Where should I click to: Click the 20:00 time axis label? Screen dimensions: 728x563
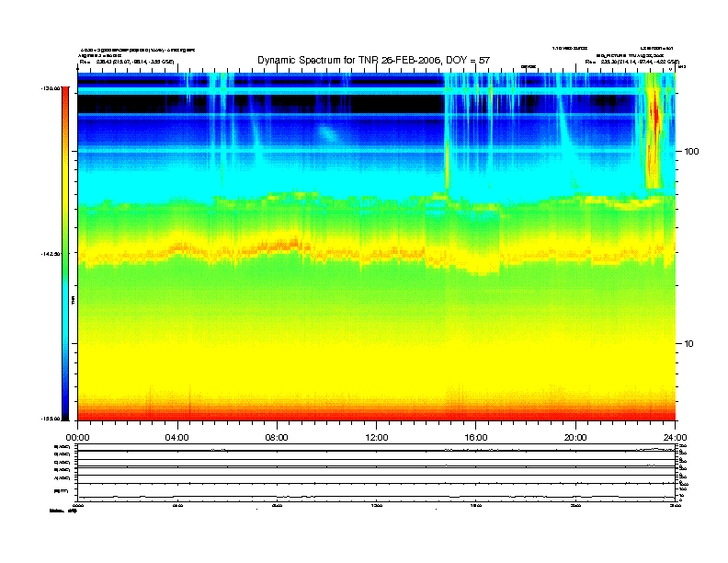pyautogui.click(x=575, y=438)
